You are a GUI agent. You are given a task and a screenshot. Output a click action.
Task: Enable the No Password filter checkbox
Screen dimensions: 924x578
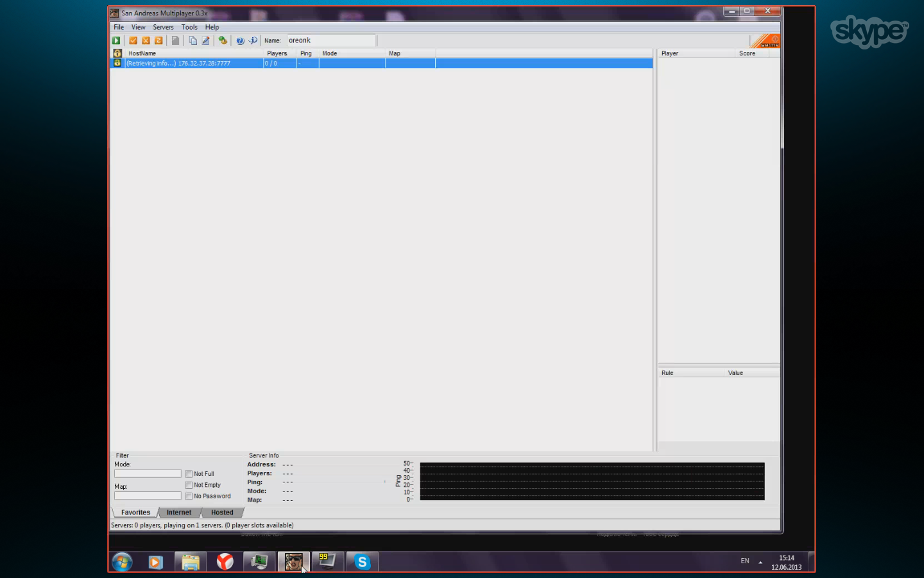coord(189,496)
